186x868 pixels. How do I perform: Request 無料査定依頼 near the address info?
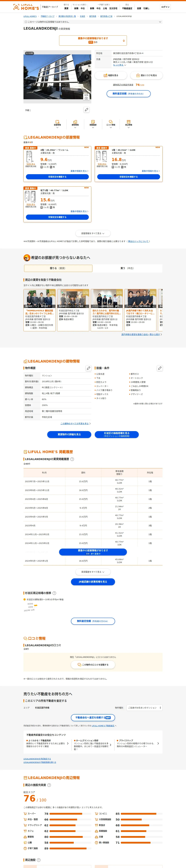[x=128, y=94]
